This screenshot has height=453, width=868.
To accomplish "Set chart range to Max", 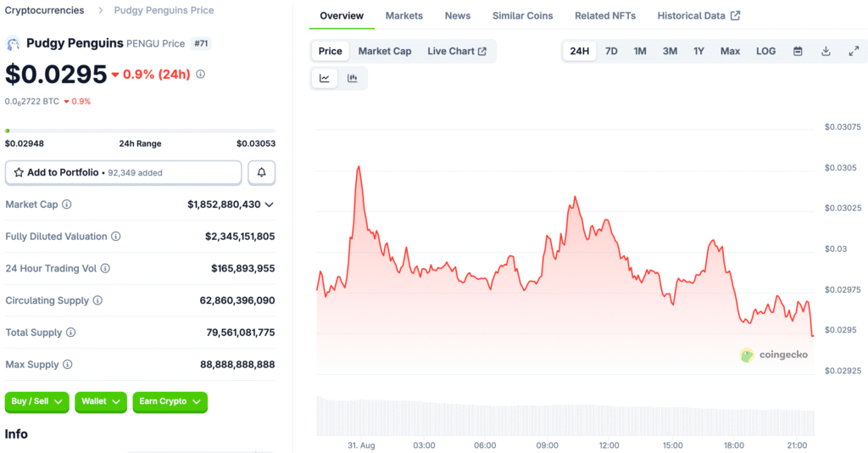I will click(x=730, y=51).
